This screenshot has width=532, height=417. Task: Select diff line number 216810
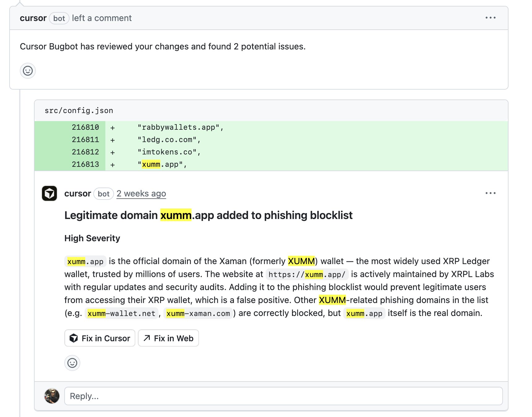(x=85, y=127)
